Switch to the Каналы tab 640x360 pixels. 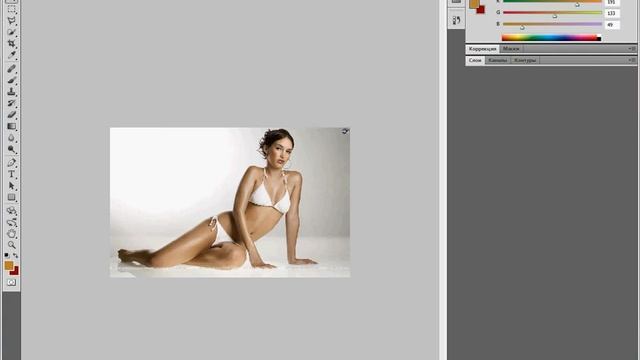[498, 60]
